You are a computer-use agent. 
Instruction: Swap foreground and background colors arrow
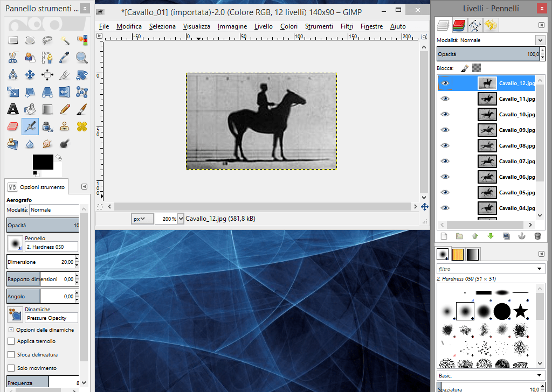(x=59, y=158)
